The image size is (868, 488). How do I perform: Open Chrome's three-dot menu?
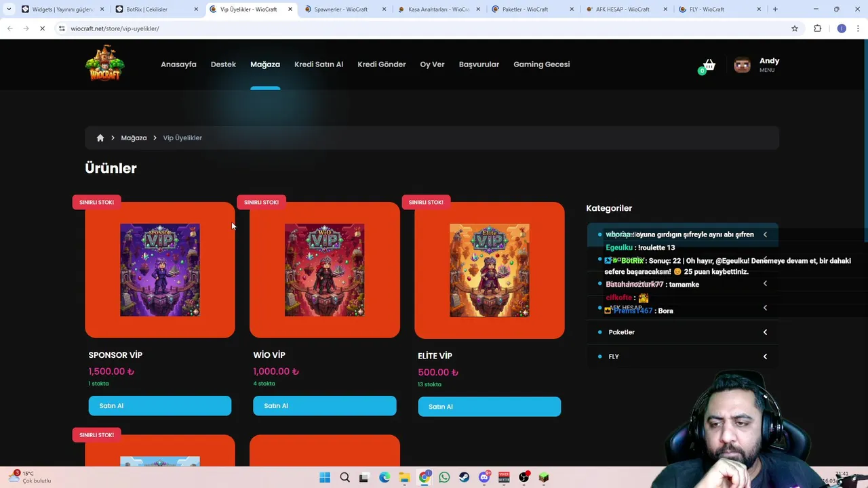click(858, 28)
